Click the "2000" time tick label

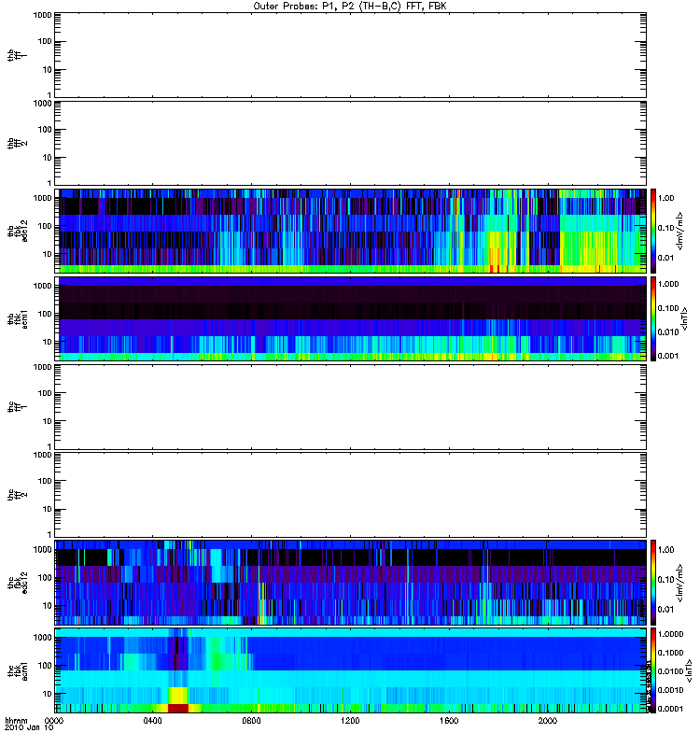548,721
